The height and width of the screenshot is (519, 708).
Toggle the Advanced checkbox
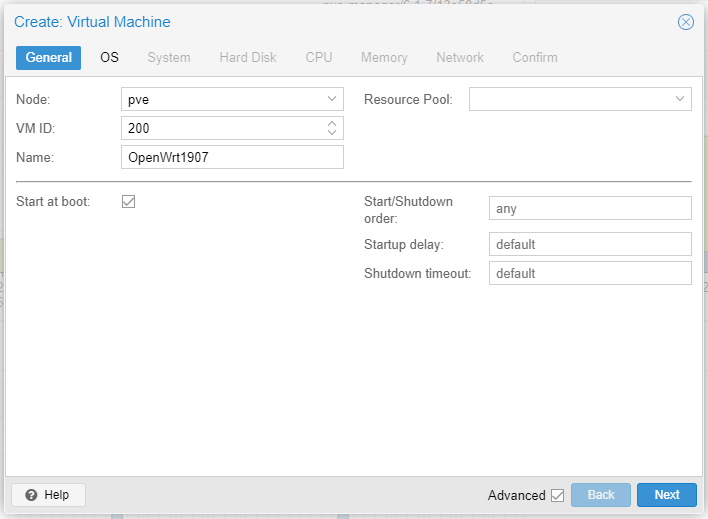(558, 496)
